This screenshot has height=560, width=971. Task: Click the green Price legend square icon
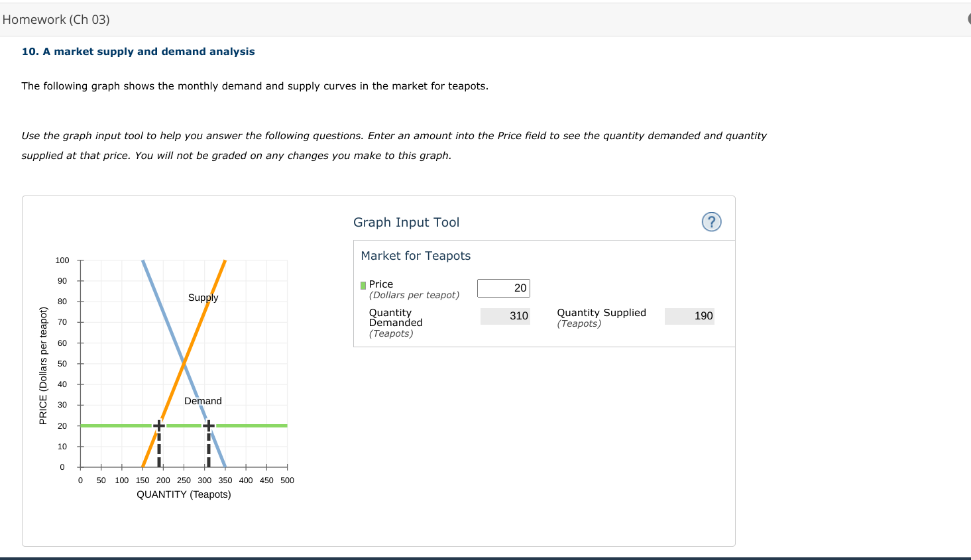(362, 284)
